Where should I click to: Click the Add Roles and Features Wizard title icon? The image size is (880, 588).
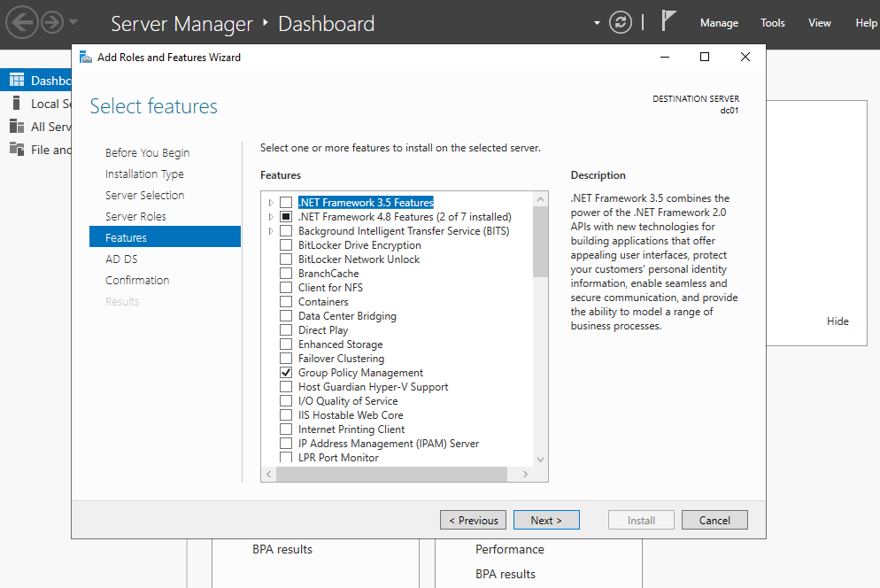(x=85, y=57)
